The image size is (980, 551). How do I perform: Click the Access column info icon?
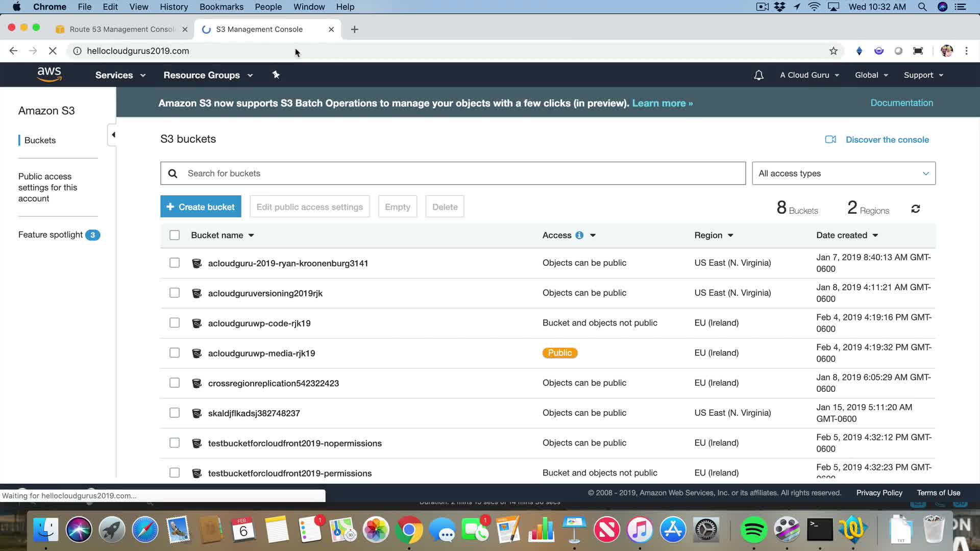[579, 235]
